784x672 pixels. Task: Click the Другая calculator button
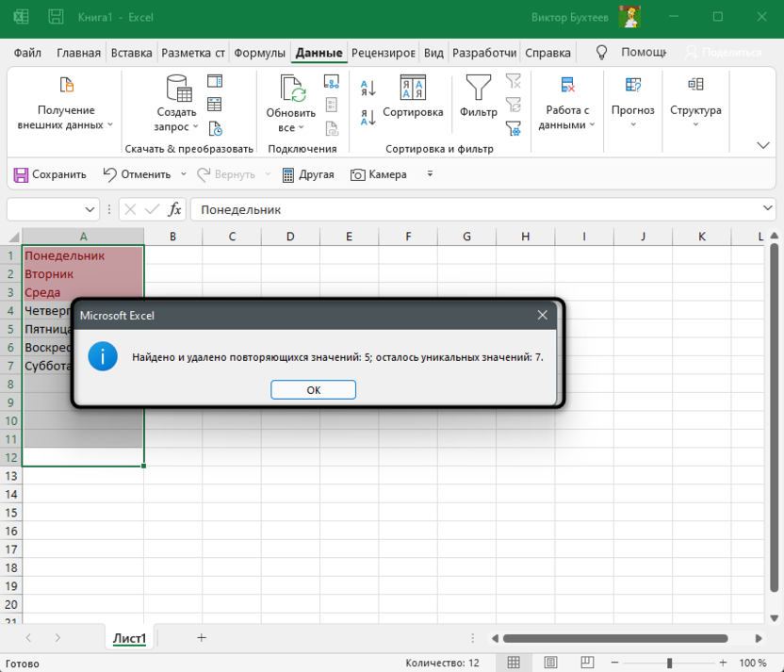tap(308, 174)
